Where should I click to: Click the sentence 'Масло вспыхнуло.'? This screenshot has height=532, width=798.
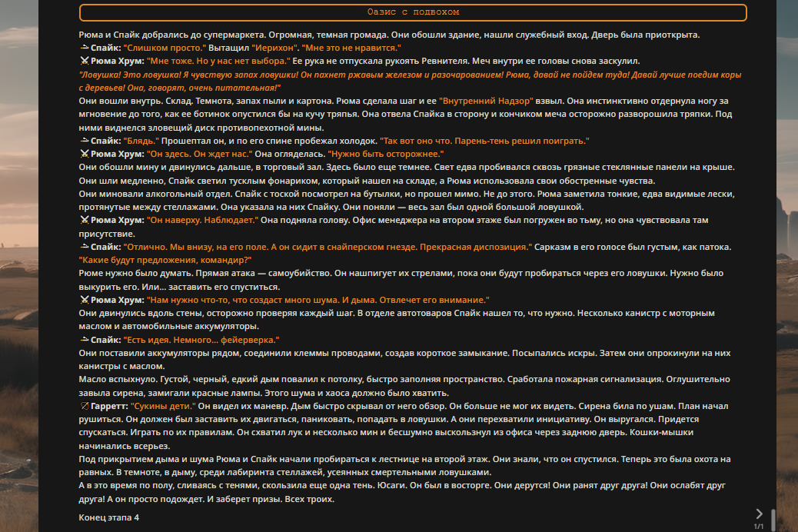[x=118, y=379]
